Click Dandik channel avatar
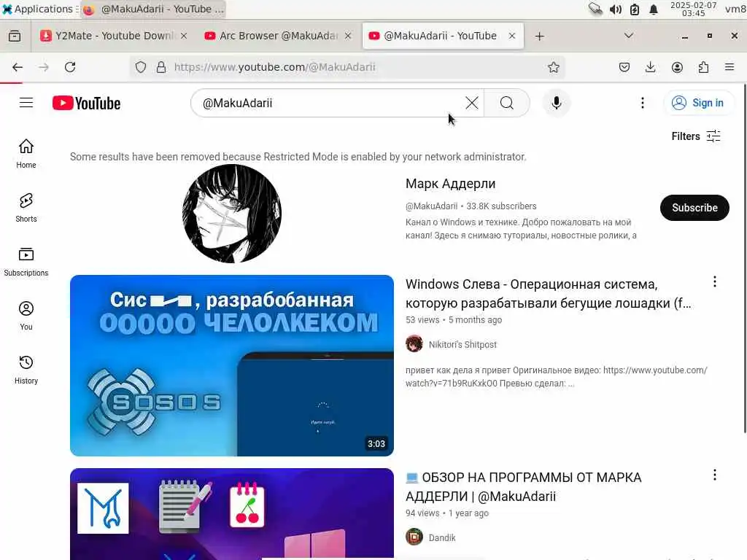This screenshot has width=747, height=560. (414, 537)
